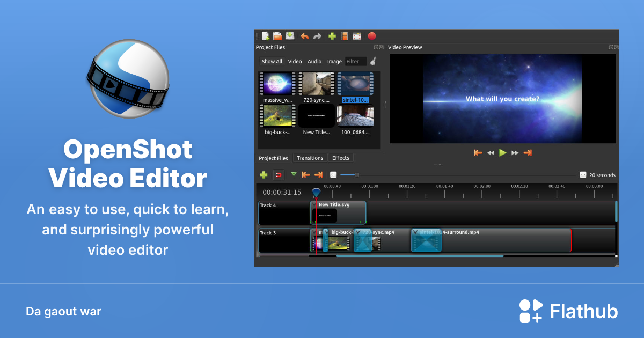The width and height of the screenshot is (644, 338).
Task: Toggle the Show All filter button
Action: click(272, 61)
